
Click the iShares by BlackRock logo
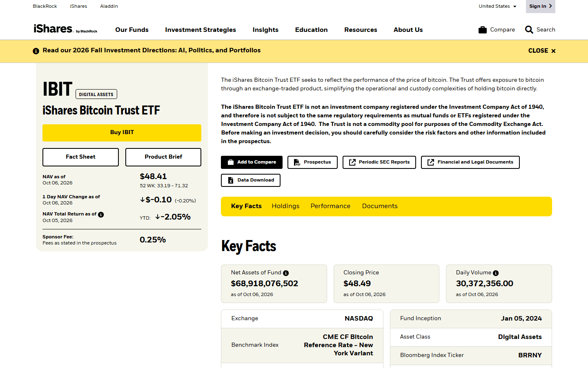click(x=65, y=29)
